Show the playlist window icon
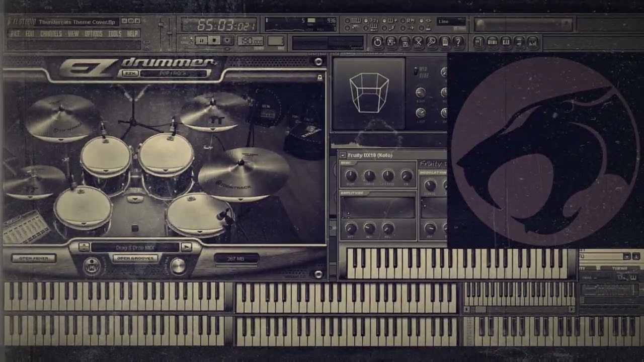The width and height of the screenshot is (644, 362). click(x=478, y=42)
